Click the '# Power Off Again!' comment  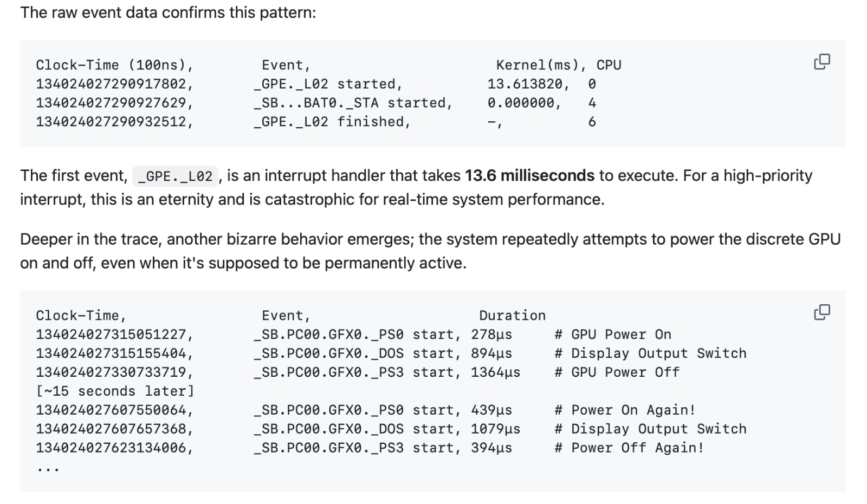click(x=629, y=448)
